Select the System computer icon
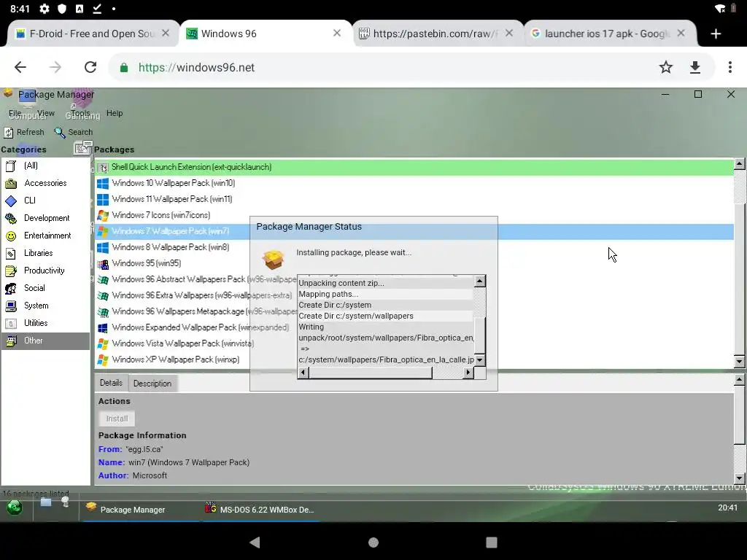Image resolution: width=747 pixels, height=560 pixels. coord(11,306)
